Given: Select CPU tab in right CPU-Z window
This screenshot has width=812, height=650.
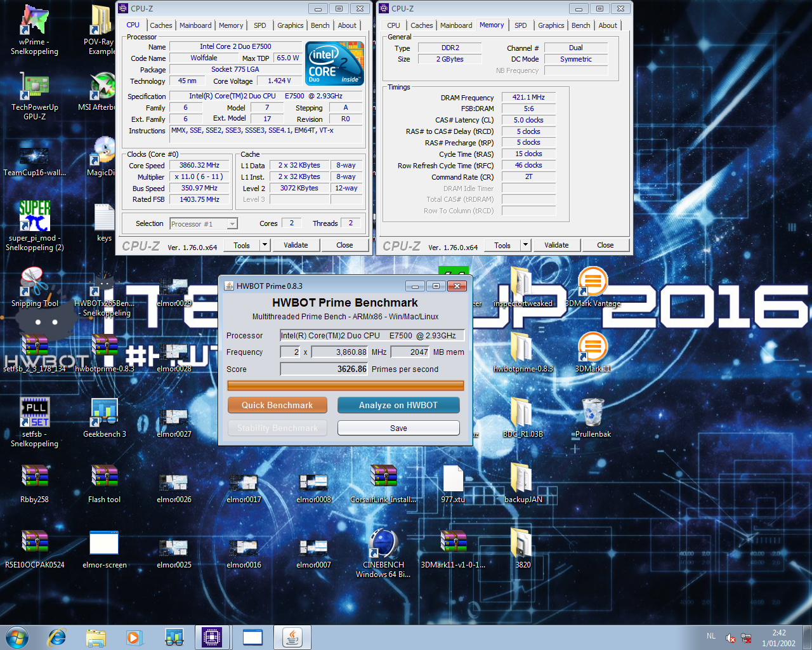Looking at the screenshot, I should (394, 25).
